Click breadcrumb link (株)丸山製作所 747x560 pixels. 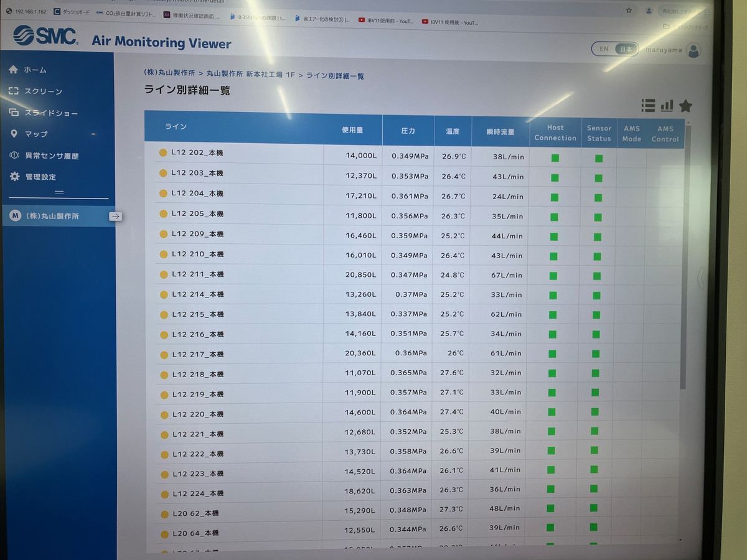pos(169,73)
